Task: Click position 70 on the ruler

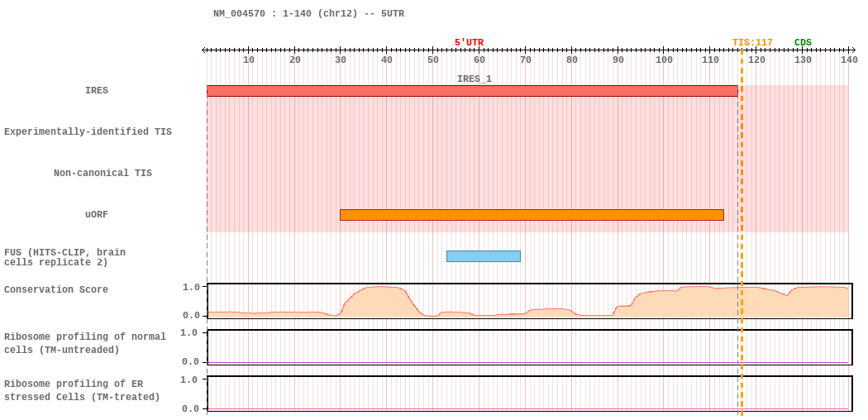Action: click(x=525, y=60)
